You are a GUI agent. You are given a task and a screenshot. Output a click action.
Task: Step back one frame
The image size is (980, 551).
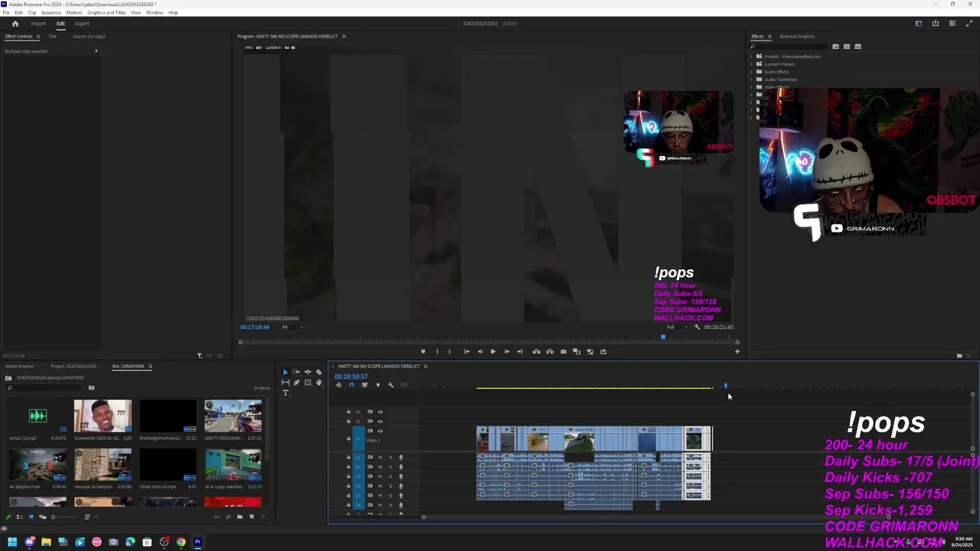480,351
